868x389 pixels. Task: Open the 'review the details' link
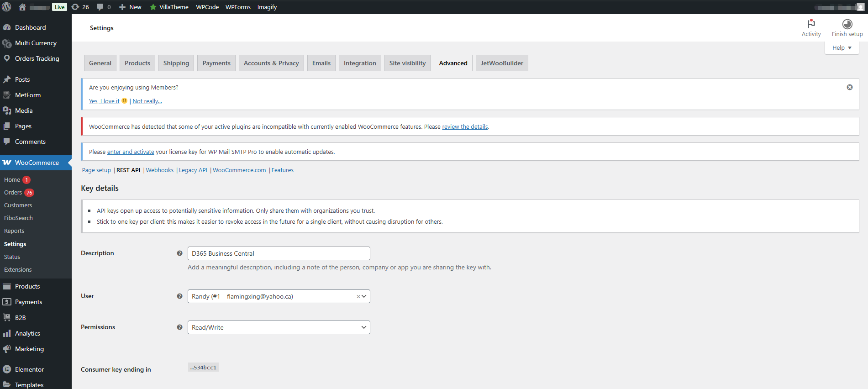(x=465, y=127)
